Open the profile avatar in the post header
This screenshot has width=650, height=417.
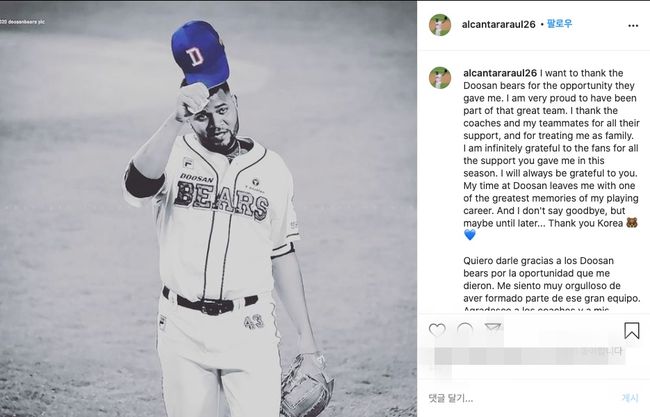pyautogui.click(x=440, y=25)
